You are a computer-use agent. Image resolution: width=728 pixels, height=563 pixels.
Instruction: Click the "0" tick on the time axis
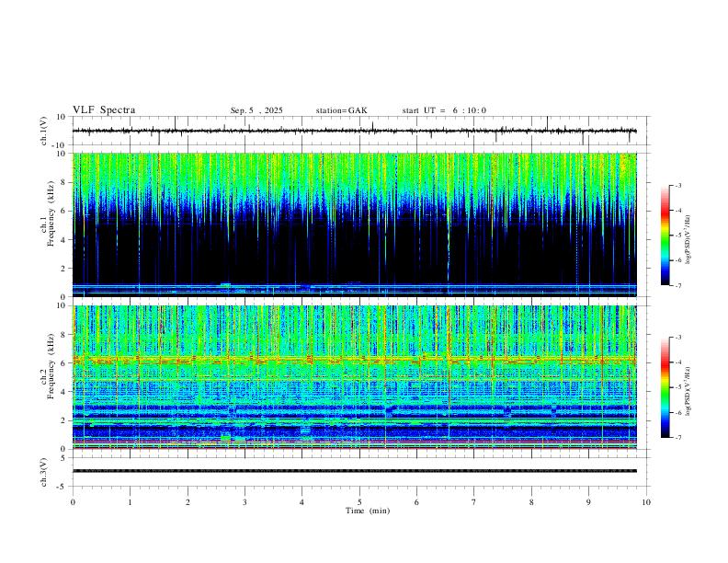[x=73, y=502]
